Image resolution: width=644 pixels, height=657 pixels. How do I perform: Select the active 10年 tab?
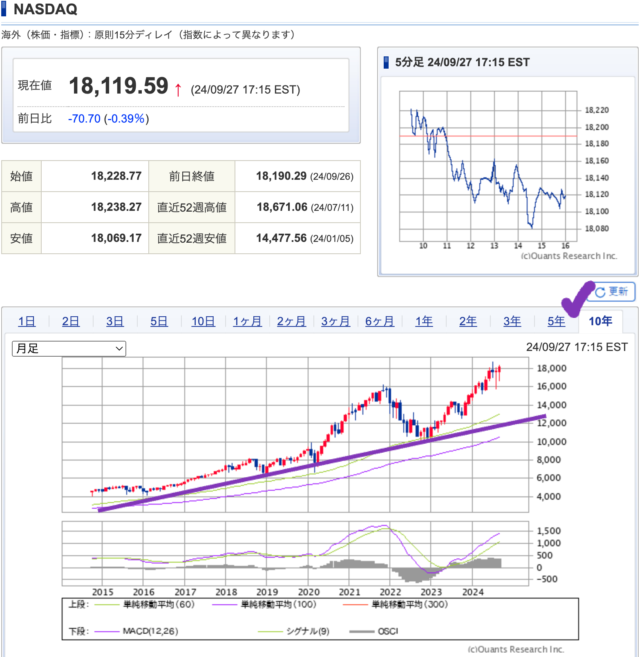pyautogui.click(x=601, y=321)
